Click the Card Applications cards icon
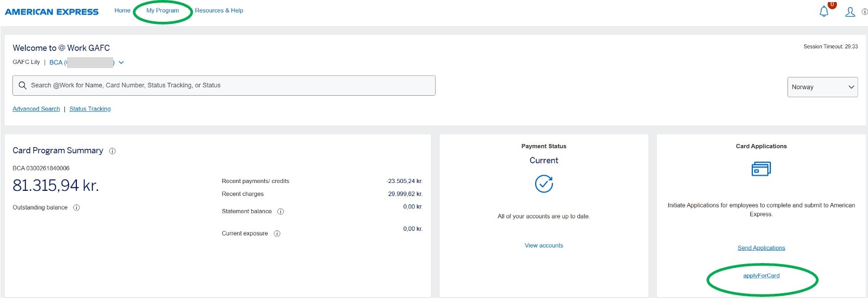This screenshot has width=868, height=300. pyautogui.click(x=761, y=169)
